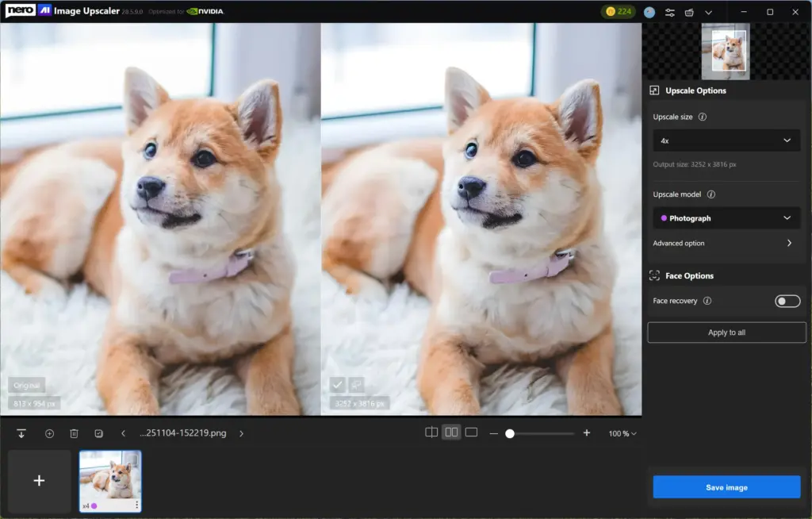Open the Upscale model Photograph dropdown
Viewport: 812px width, 519px height.
[x=726, y=217]
